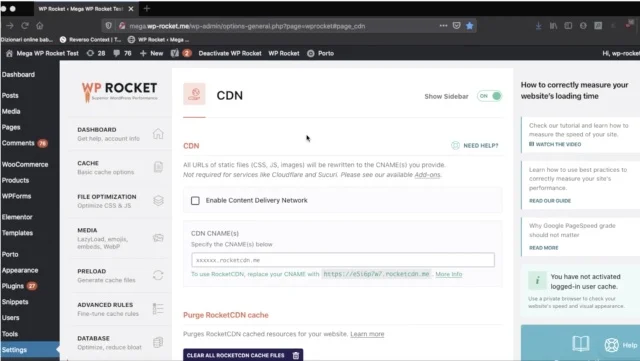Open Users in WordPress sidebar
This screenshot has width=640, height=361.
pyautogui.click(x=11, y=317)
